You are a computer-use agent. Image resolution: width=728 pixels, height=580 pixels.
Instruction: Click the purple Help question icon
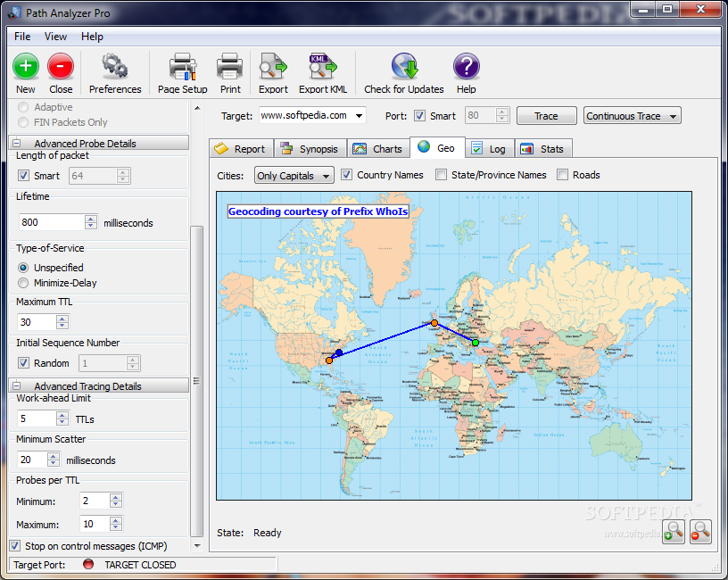[x=466, y=66]
